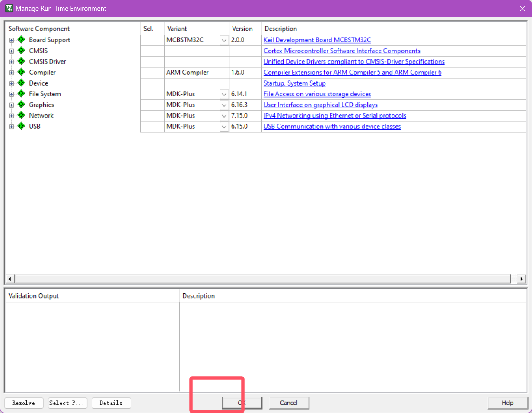Click the Network green diamond icon
The width and height of the screenshot is (532, 413).
click(21, 115)
